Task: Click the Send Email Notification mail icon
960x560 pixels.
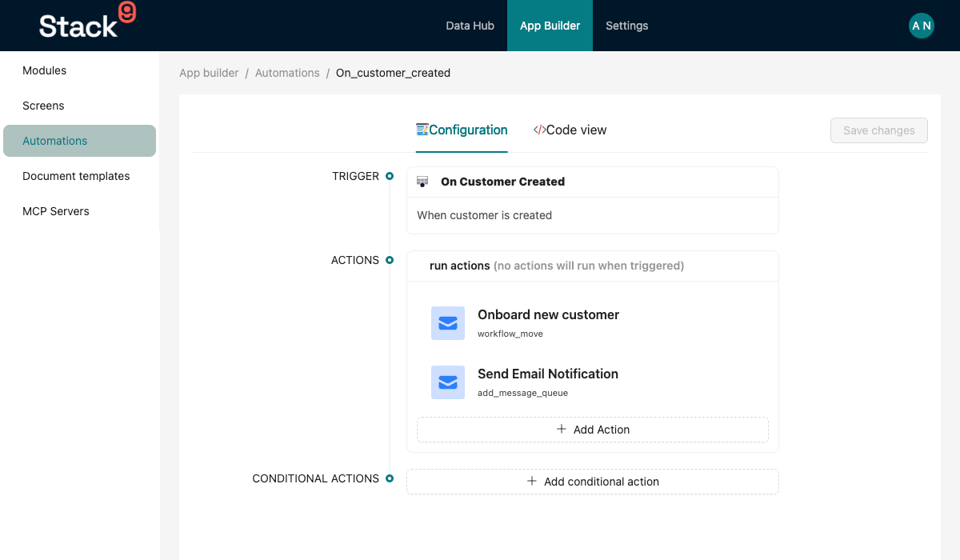Action: pyautogui.click(x=448, y=382)
